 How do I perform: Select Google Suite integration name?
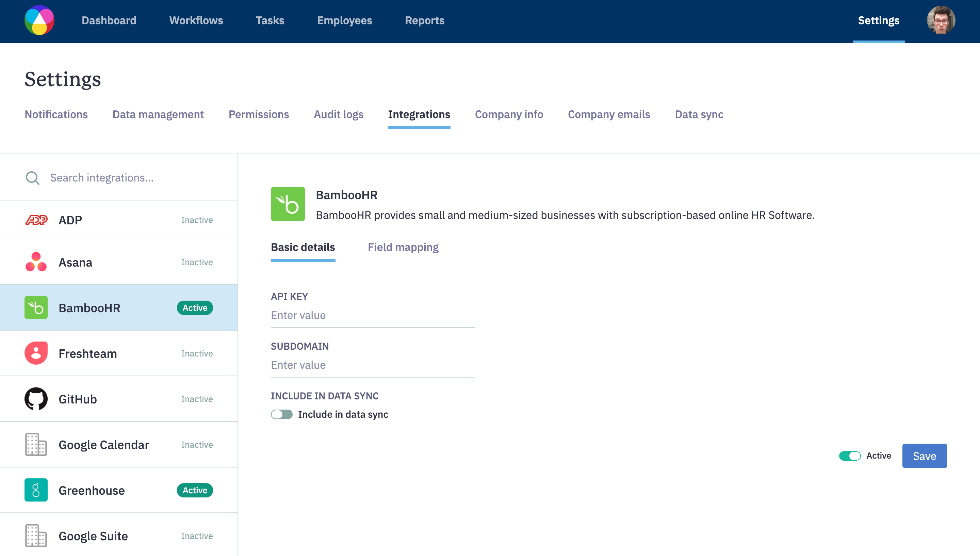coord(93,536)
